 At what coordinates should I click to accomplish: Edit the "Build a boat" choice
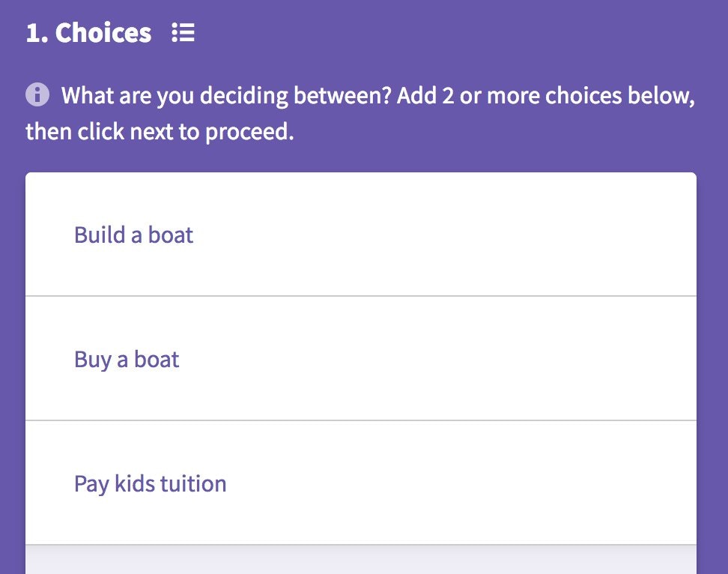[360, 235]
